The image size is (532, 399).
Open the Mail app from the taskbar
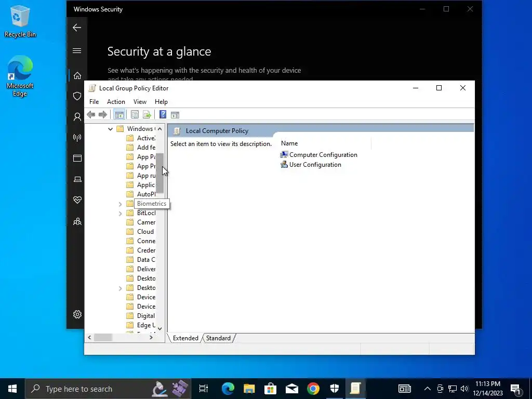pos(292,389)
